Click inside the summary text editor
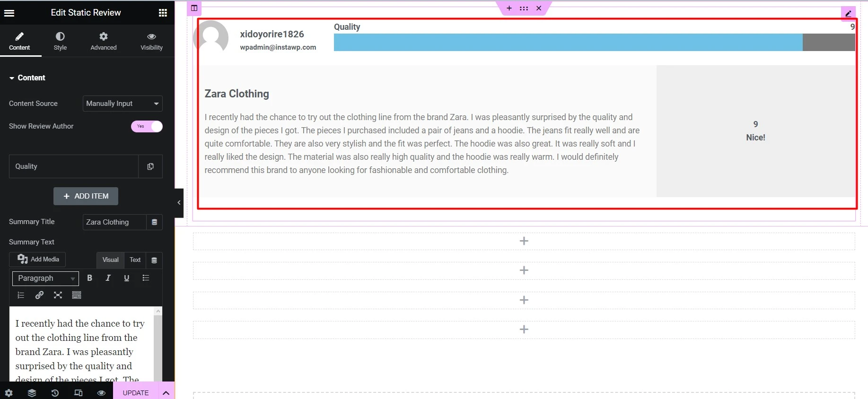Image resolution: width=868 pixels, height=399 pixels. [81, 344]
